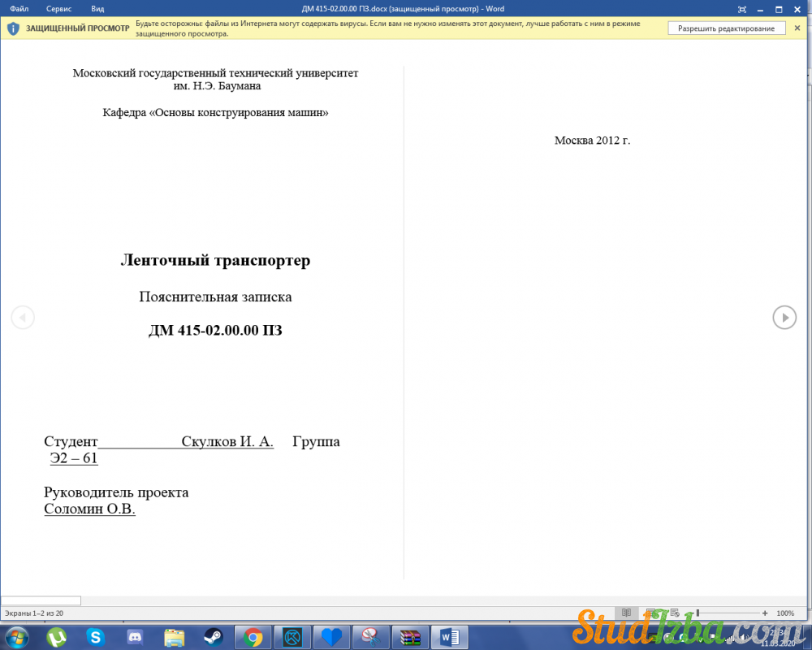The width and height of the screenshot is (812, 650).
Task: Click text Руководитель проекта
Action: (116, 492)
